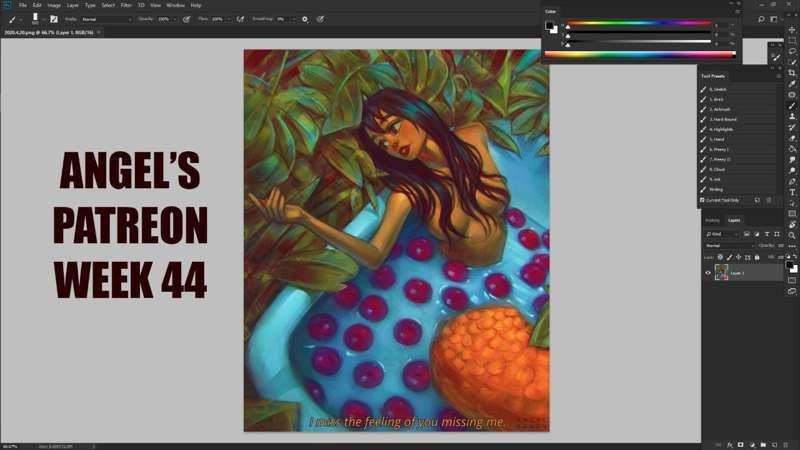Open the layer Kind filter dropdown

(x=722, y=234)
